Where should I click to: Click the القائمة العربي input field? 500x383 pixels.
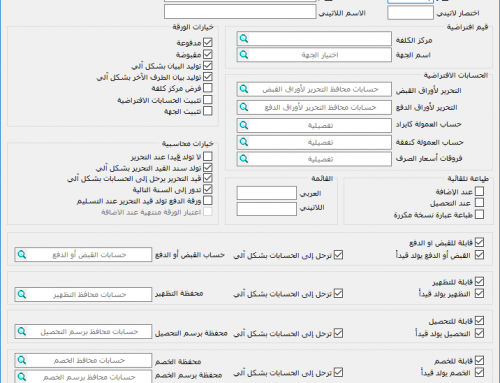267,193
